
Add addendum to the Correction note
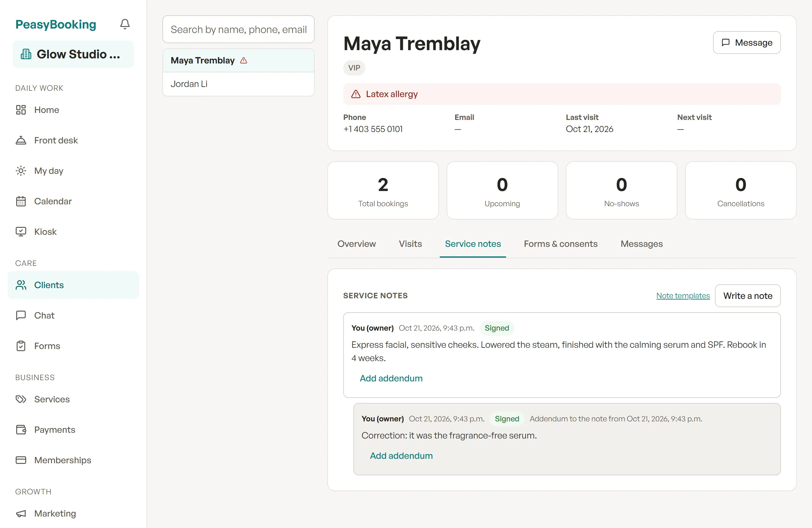coord(401,456)
